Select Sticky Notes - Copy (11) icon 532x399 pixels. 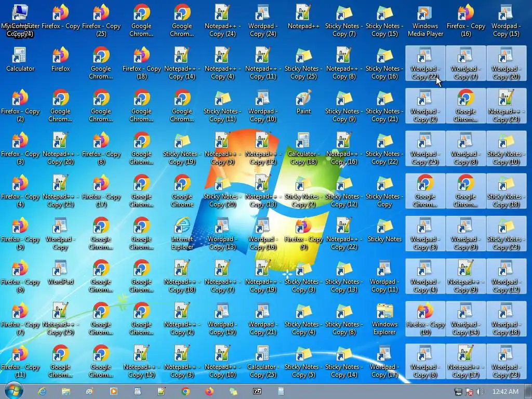click(222, 106)
